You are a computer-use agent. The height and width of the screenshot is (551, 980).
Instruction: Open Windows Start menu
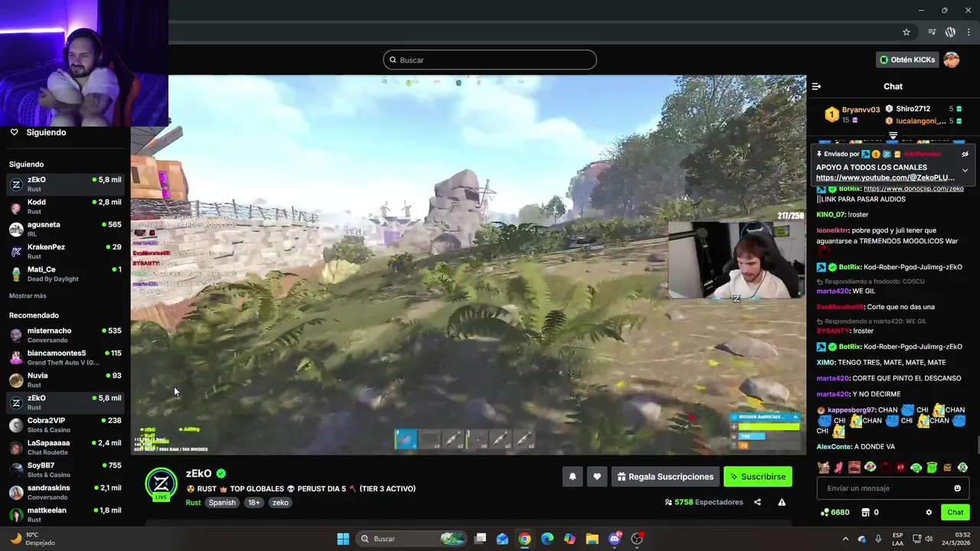(x=343, y=539)
